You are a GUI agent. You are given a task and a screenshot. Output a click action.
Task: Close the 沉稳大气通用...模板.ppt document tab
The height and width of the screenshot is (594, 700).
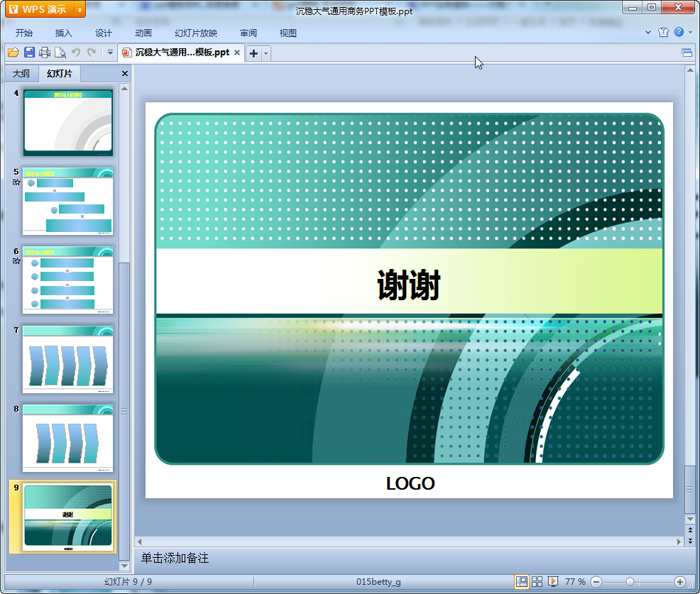(x=237, y=53)
